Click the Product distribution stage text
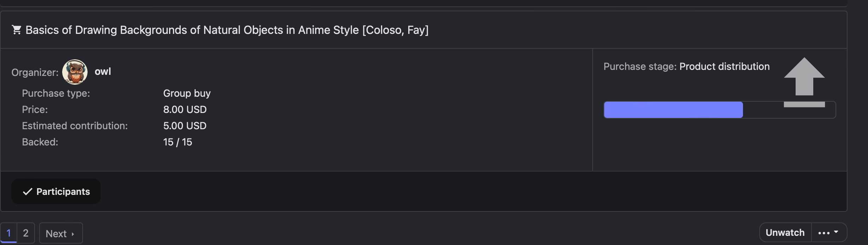Image resolution: width=868 pixels, height=245 pixels. pyautogui.click(x=724, y=67)
